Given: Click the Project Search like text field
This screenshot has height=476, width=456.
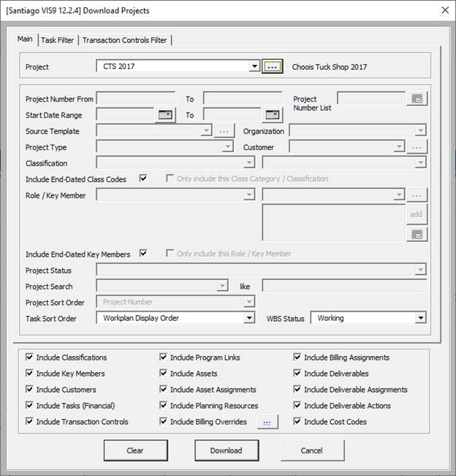Looking at the screenshot, I should coord(344,286).
